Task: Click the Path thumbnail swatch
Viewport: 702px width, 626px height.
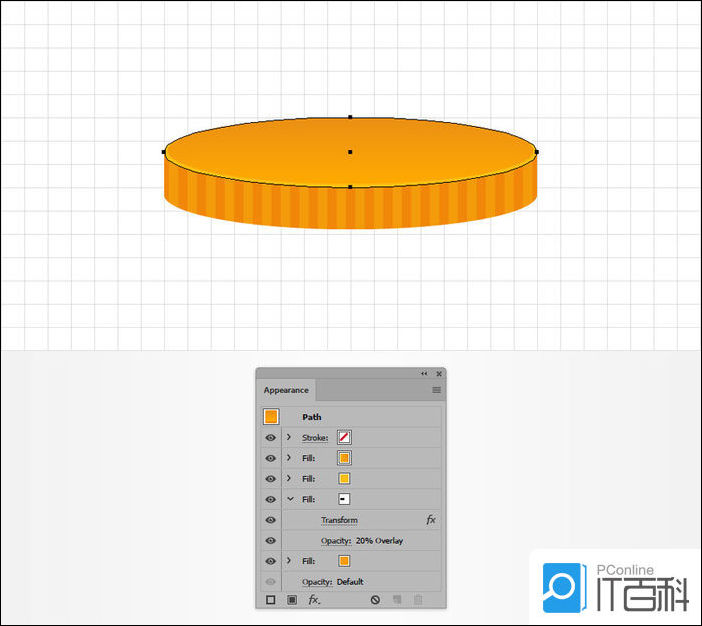Action: (271, 416)
